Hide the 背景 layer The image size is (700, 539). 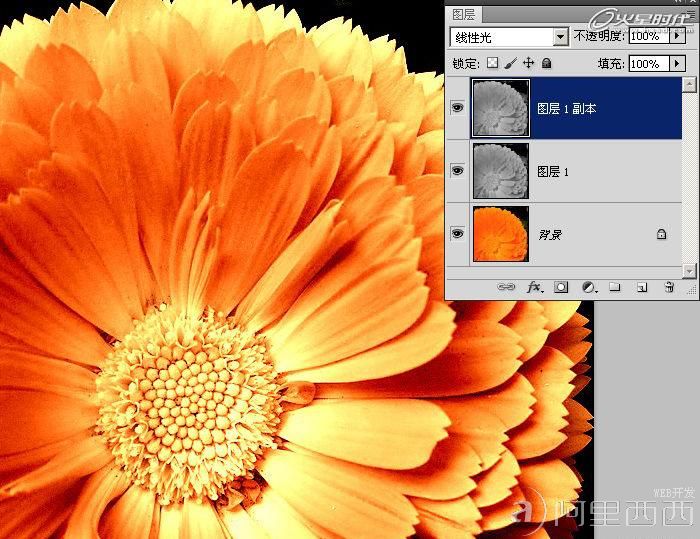[x=458, y=234]
